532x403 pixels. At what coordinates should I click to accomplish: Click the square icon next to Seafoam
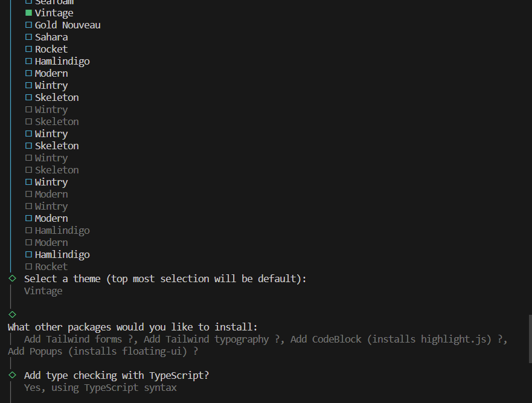28,2
